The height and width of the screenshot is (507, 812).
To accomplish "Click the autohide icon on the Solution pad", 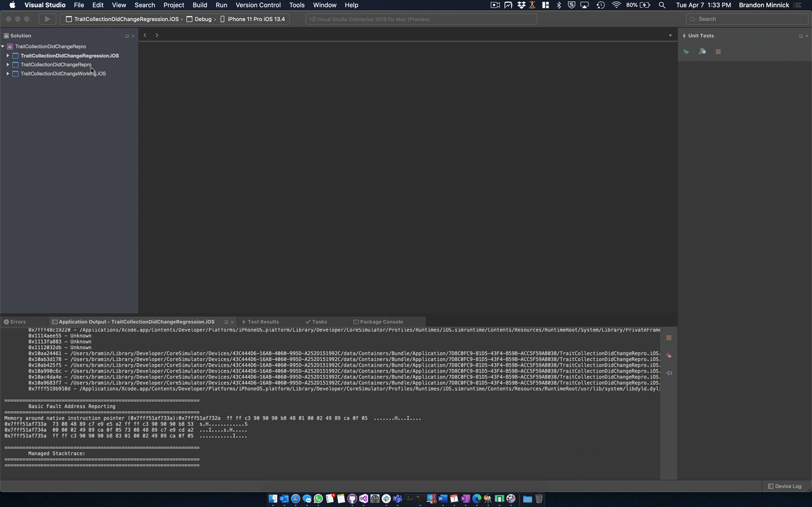I will pyautogui.click(x=127, y=36).
